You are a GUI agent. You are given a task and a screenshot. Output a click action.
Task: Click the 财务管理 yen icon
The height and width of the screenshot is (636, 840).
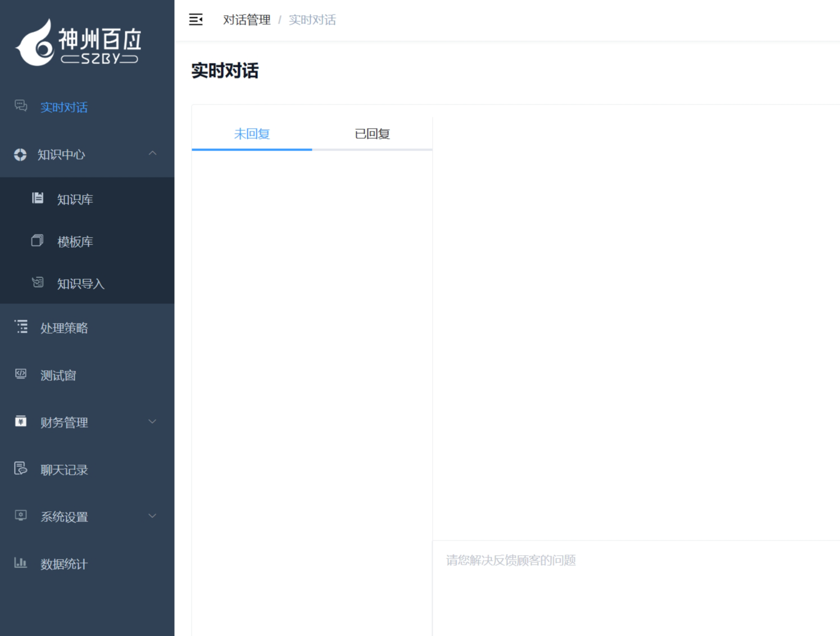pos(21,421)
